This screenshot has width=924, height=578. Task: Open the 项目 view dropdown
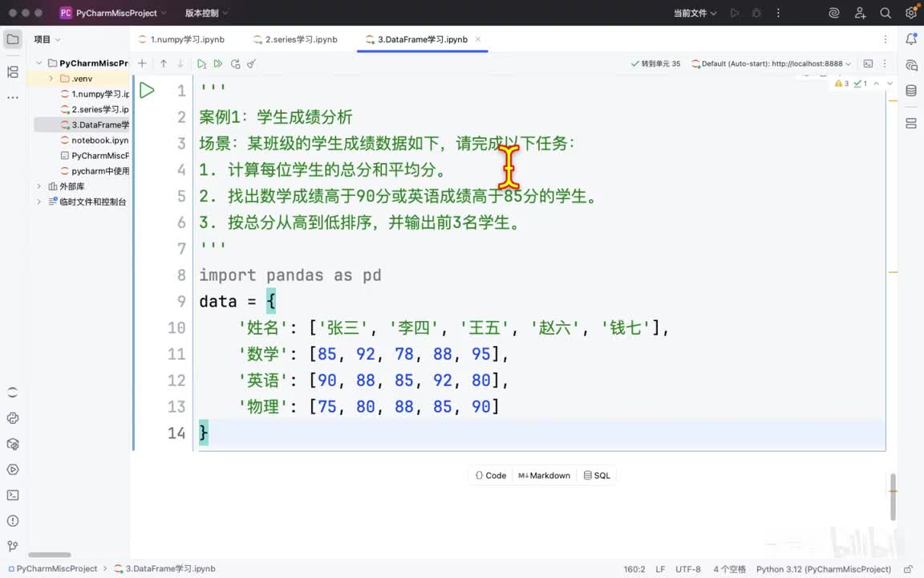tap(47, 39)
